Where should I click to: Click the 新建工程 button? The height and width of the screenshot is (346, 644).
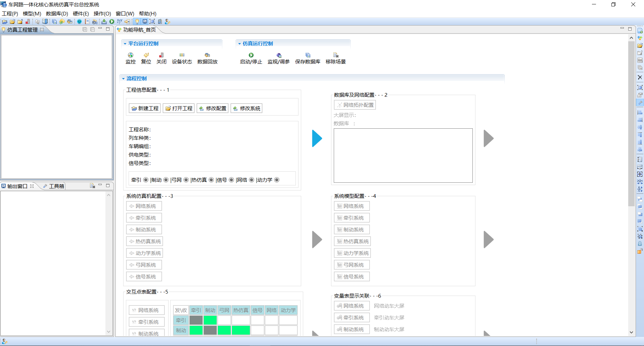(145, 108)
